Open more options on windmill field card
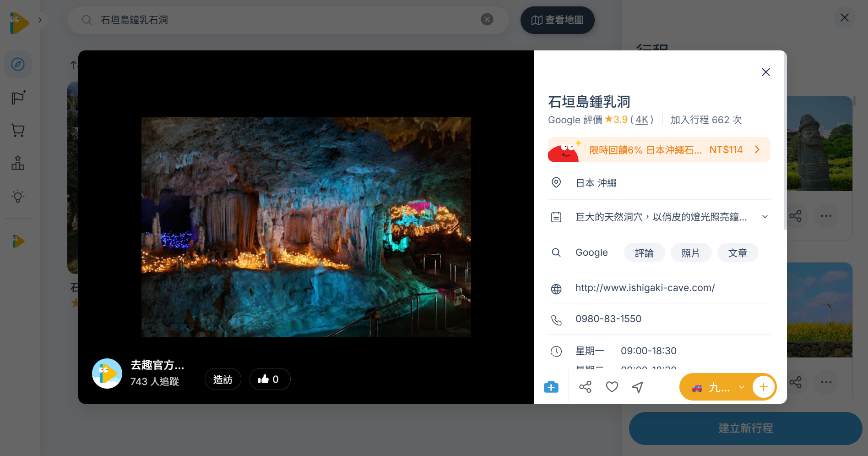This screenshot has height=456, width=868. pos(826,382)
